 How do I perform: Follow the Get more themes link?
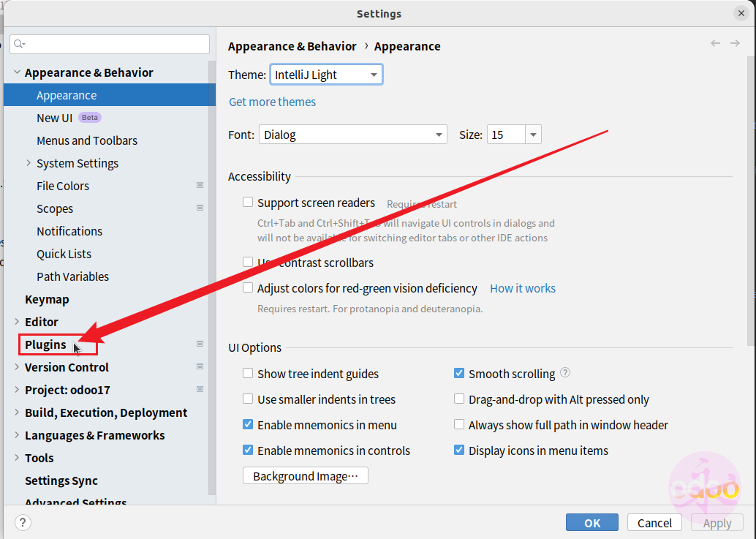[273, 102]
